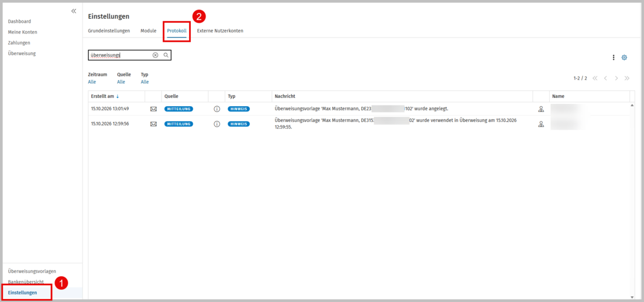The height and width of the screenshot is (302, 644).
Task: Jump to last page of results
Action: click(x=627, y=78)
